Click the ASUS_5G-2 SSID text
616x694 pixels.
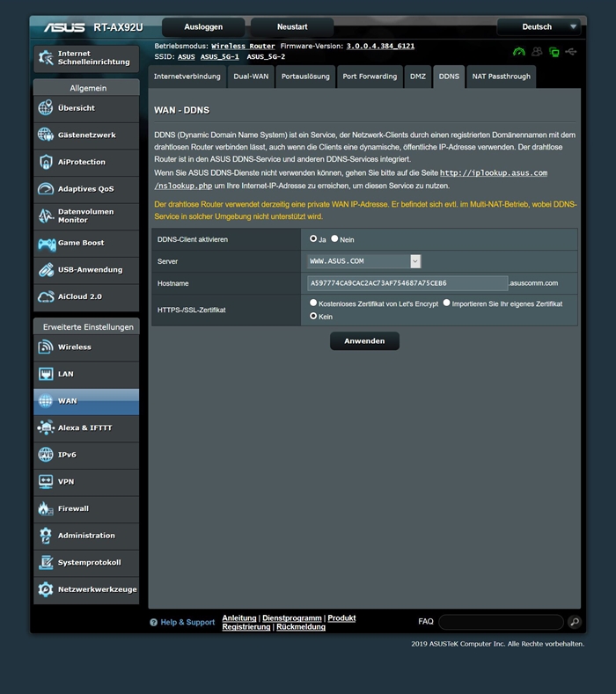tap(266, 56)
